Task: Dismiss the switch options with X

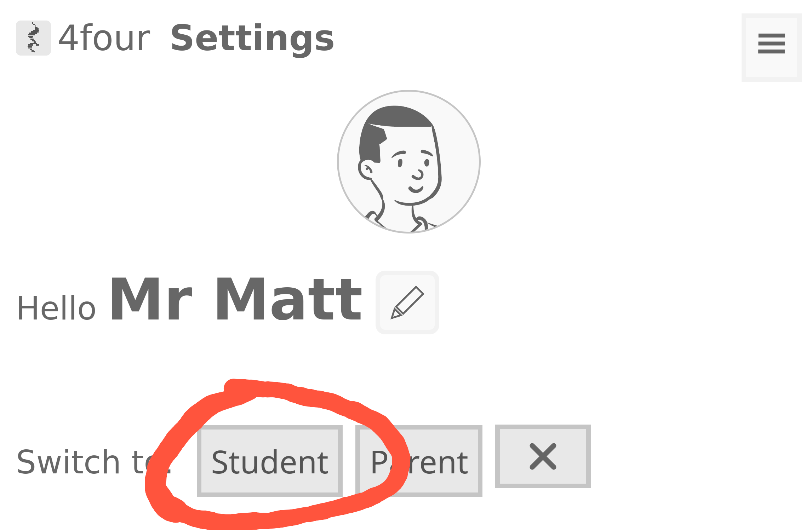Action: 543,456
